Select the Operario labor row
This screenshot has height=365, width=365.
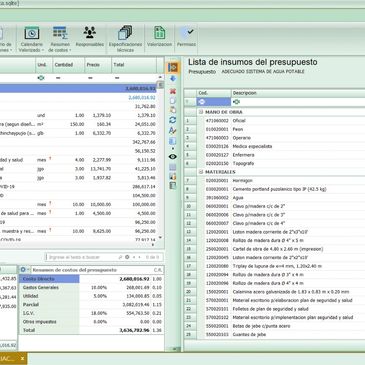pos(275,138)
